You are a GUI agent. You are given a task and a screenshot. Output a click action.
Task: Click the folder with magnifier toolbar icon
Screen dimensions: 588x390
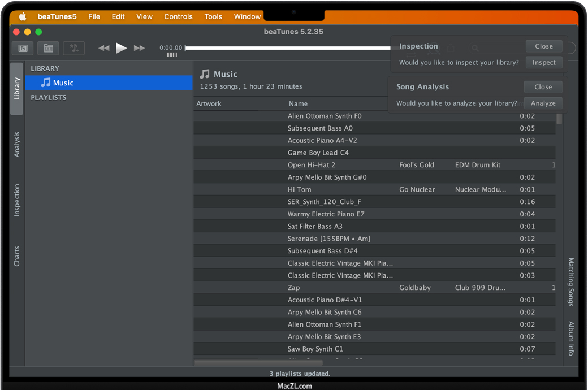point(49,49)
